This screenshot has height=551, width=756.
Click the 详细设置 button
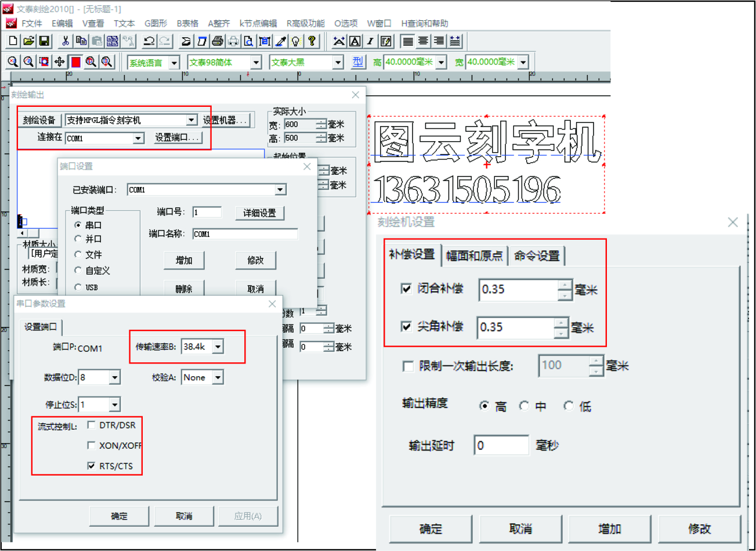pyautogui.click(x=259, y=213)
